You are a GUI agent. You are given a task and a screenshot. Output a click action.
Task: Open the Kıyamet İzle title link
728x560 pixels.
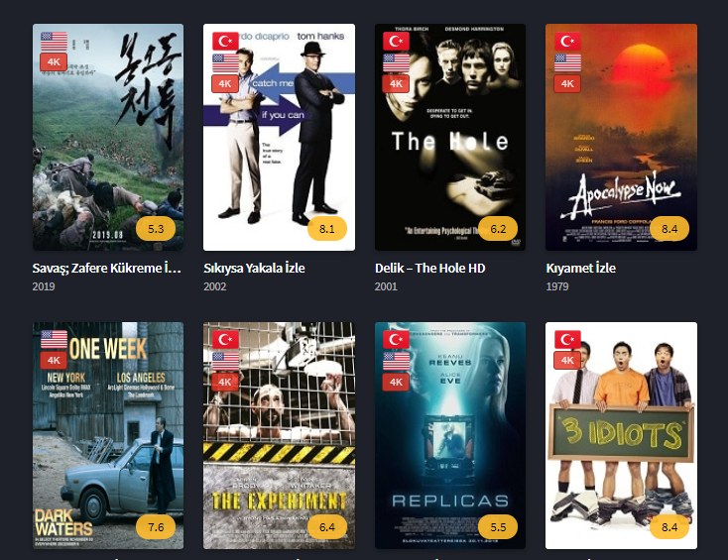[x=581, y=269]
